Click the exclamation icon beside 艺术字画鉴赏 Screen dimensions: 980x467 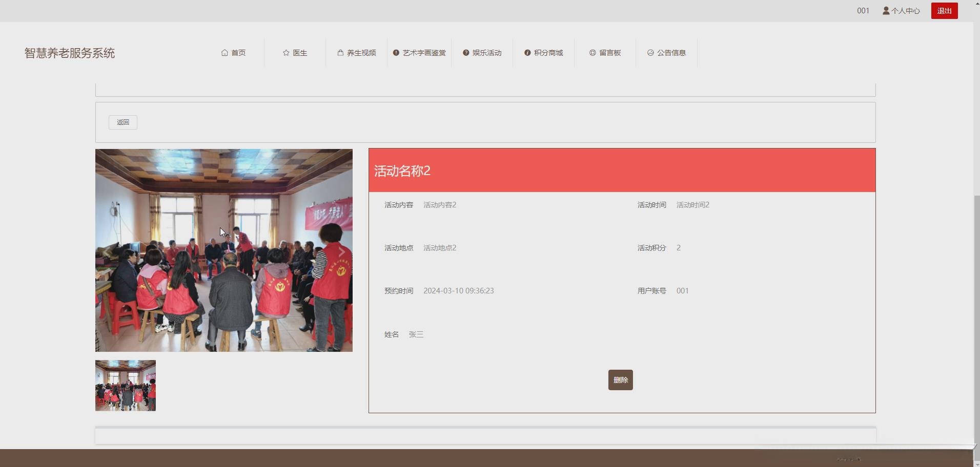point(396,53)
